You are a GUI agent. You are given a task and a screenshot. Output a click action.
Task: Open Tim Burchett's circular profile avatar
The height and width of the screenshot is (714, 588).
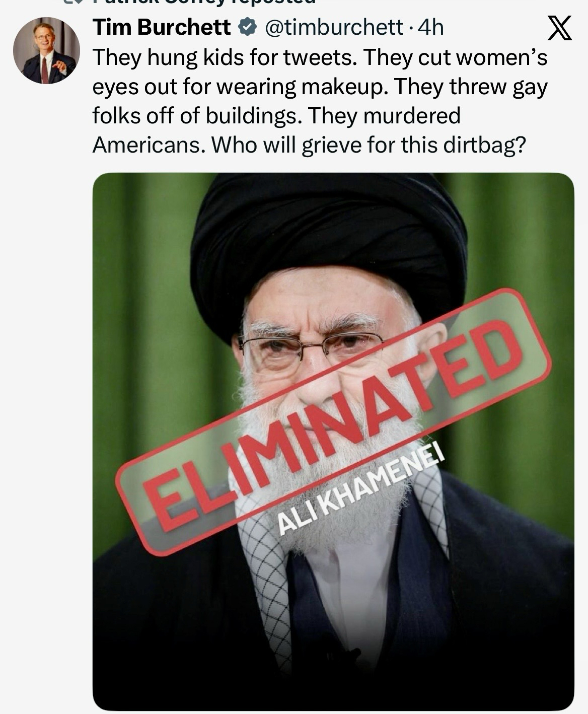[46, 50]
